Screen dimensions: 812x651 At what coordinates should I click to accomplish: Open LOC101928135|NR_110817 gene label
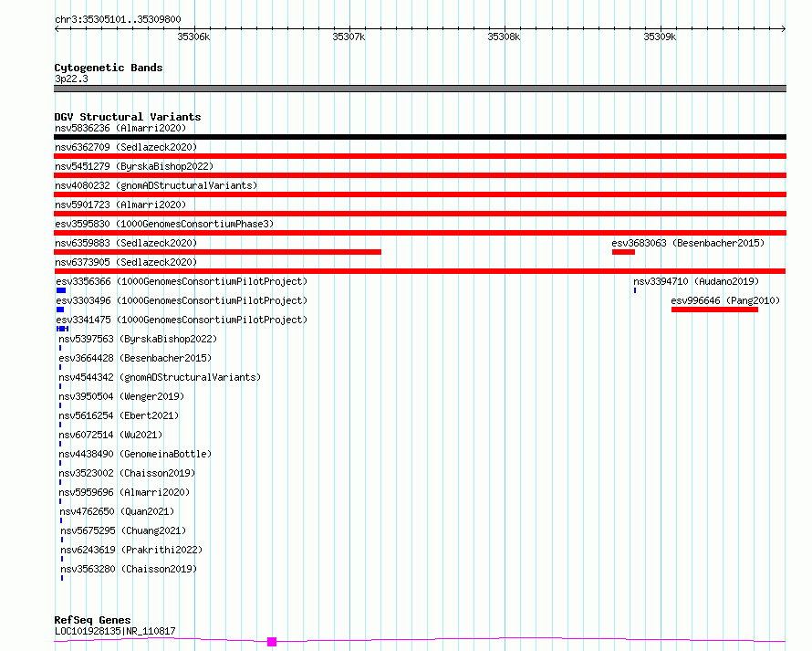click(x=115, y=631)
